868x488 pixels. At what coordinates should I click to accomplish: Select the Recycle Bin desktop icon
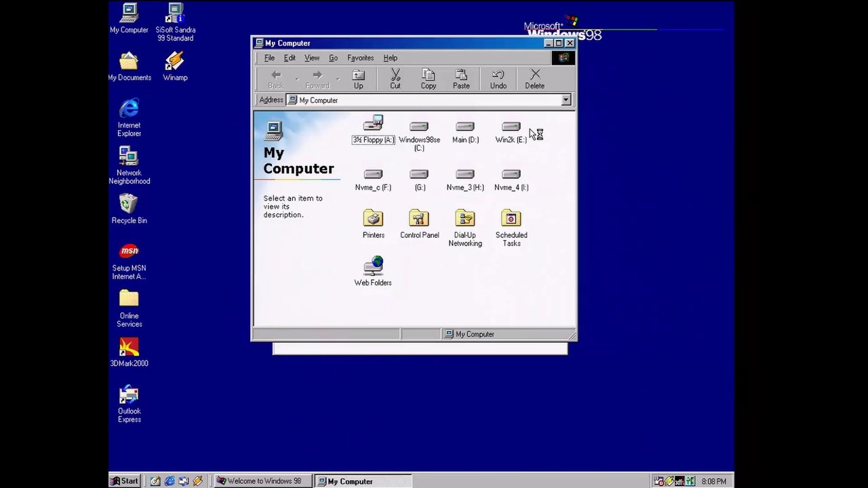tap(129, 209)
